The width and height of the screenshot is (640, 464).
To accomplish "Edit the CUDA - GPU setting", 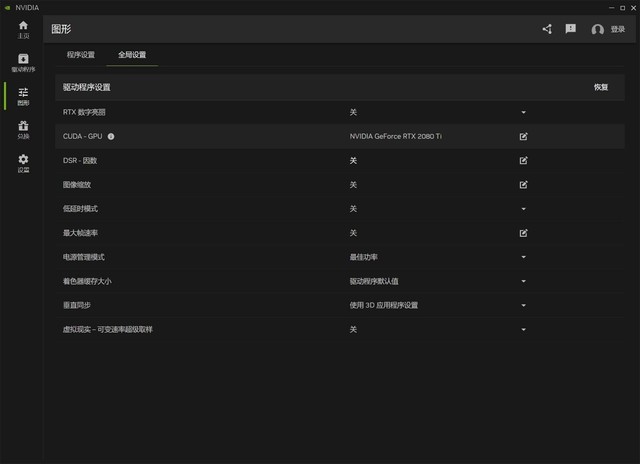I will pos(523,136).
